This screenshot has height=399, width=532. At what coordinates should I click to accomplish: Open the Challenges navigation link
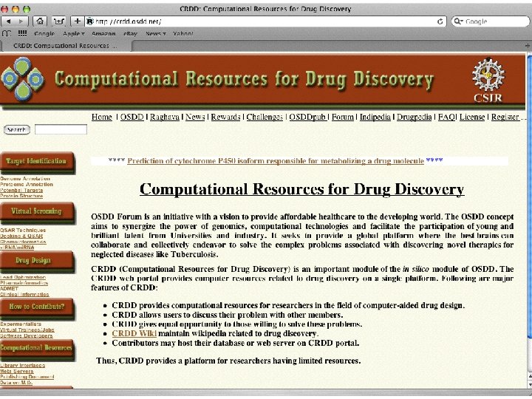pyautogui.click(x=265, y=117)
